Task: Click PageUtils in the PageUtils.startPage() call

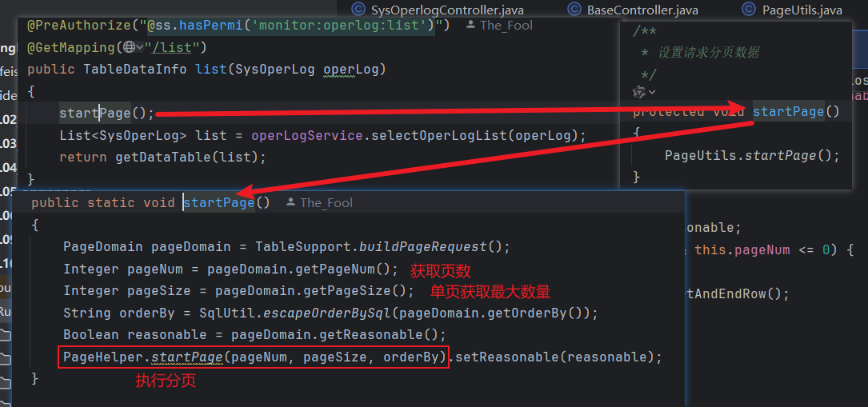Action: (700, 155)
